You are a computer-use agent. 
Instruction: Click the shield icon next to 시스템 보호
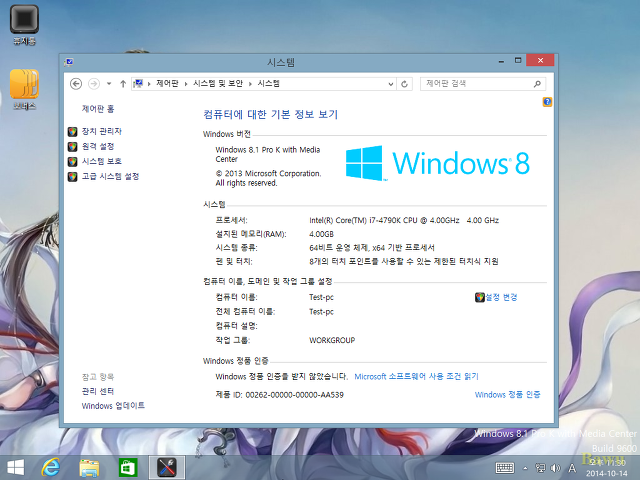tap(73, 162)
